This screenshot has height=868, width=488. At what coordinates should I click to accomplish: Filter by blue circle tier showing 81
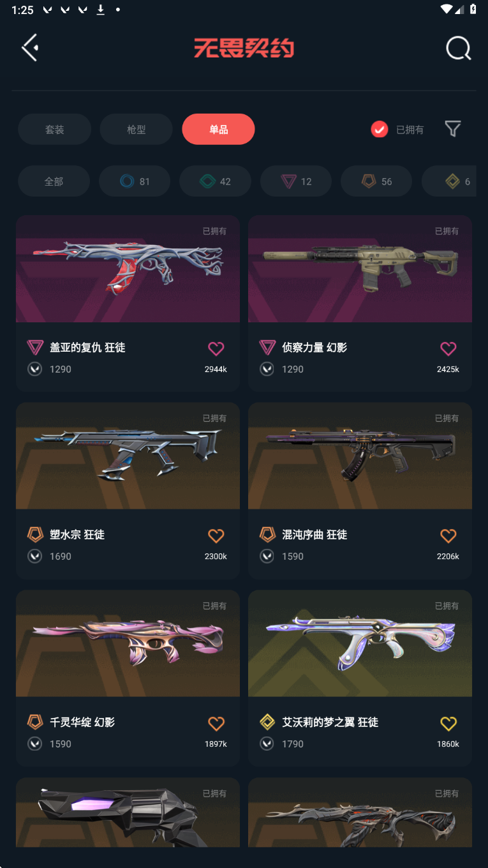tap(135, 181)
